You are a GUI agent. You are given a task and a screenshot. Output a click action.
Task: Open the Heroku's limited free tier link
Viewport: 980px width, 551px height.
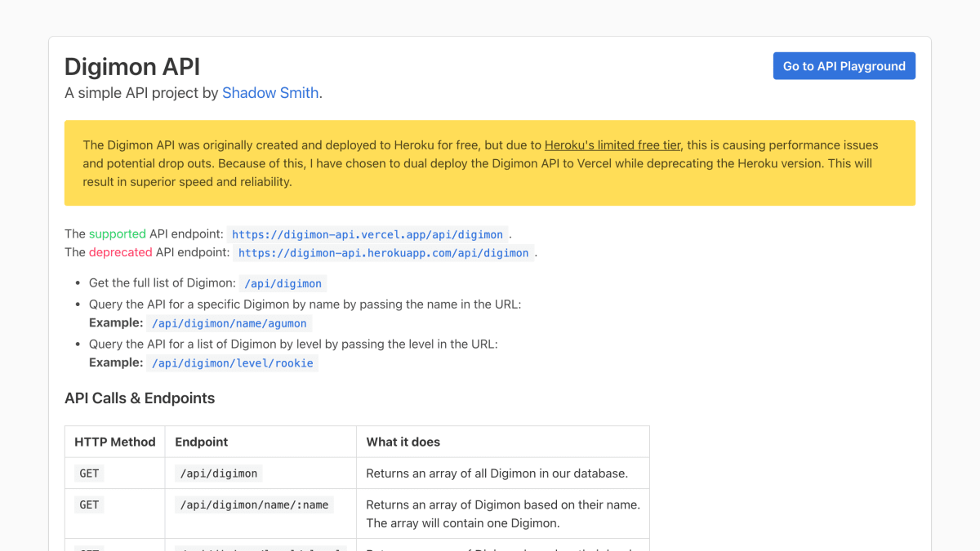point(612,145)
